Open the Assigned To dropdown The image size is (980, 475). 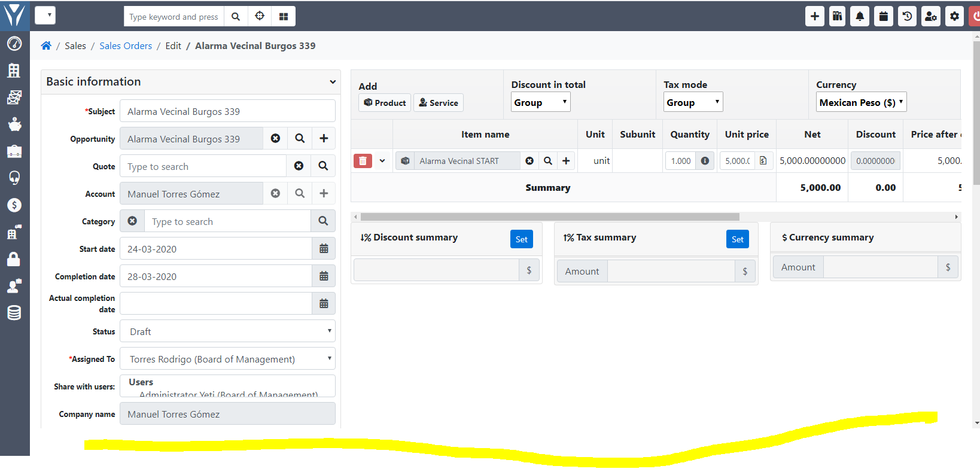[x=227, y=358]
